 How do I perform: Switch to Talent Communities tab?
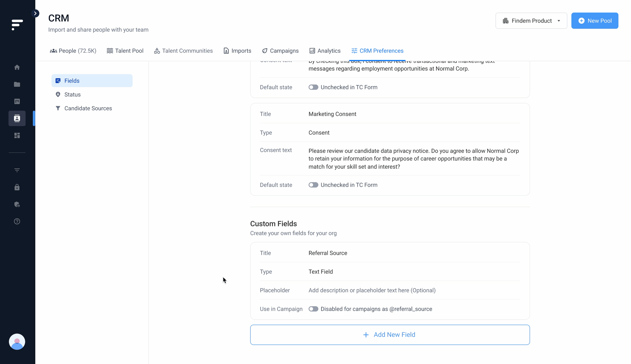[x=183, y=51]
